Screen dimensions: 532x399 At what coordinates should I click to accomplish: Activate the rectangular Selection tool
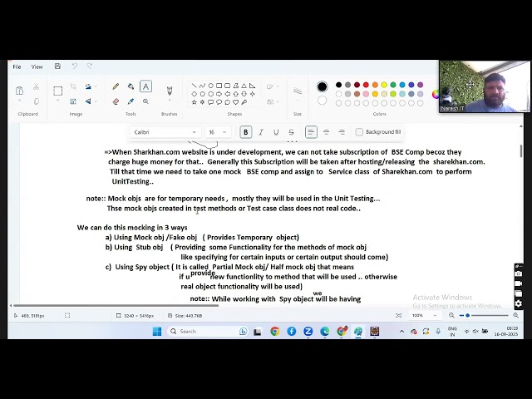57,91
